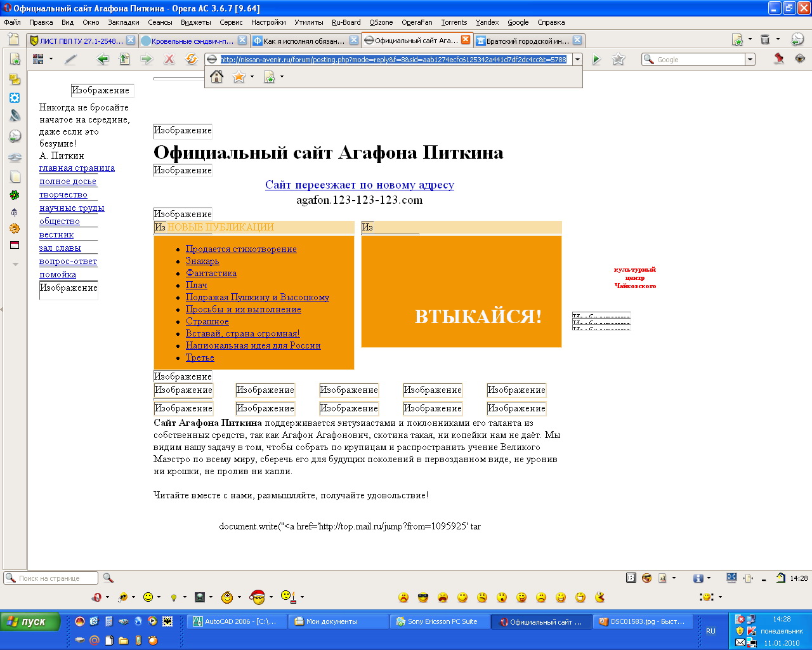Viewport: 812px width, 650px height.
Task: Click the Home house icon
Action: click(x=217, y=77)
